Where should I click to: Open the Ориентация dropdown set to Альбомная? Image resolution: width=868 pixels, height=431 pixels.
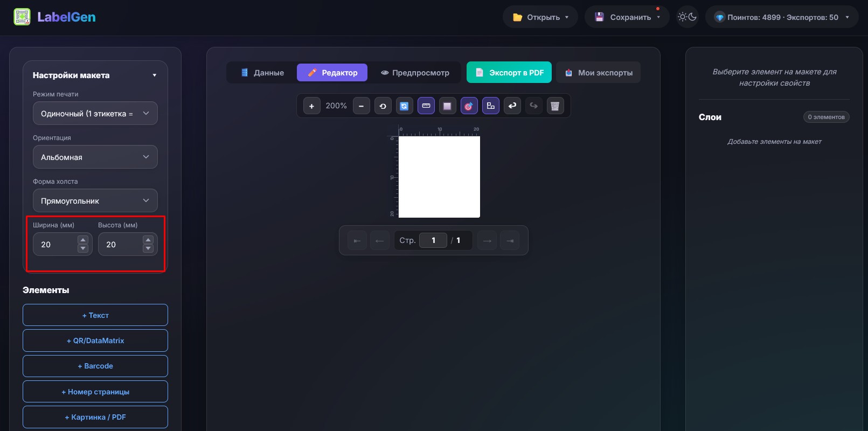click(x=95, y=157)
